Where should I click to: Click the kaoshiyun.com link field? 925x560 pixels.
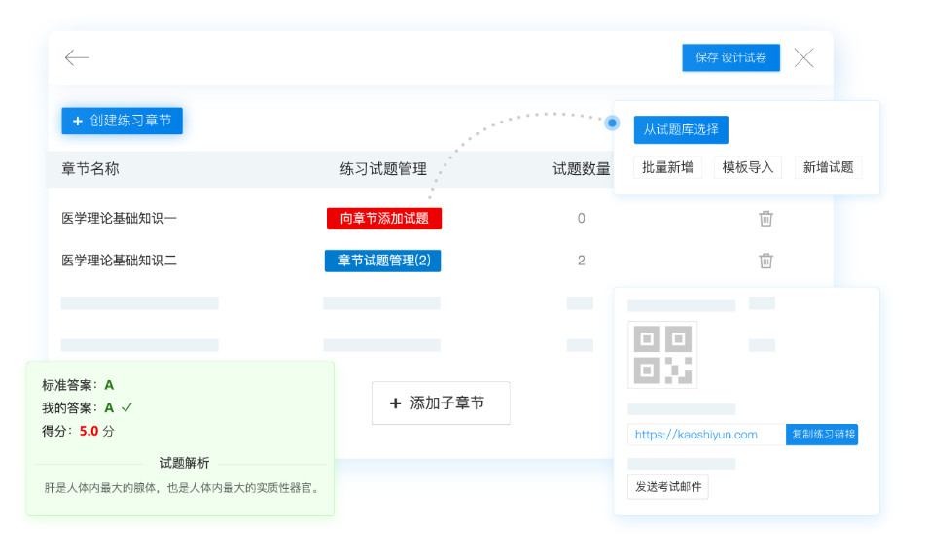pyautogui.click(x=705, y=435)
